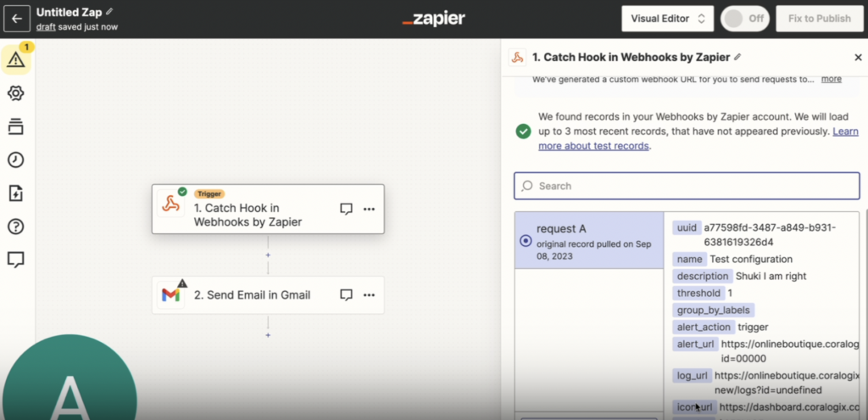The image size is (868, 420).
Task: Add comment on Send Email step
Action: [346, 294]
